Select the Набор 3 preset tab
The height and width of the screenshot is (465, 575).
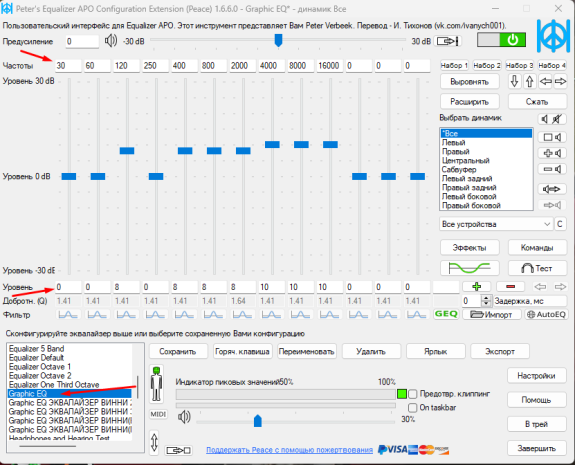pyautogui.click(x=519, y=65)
